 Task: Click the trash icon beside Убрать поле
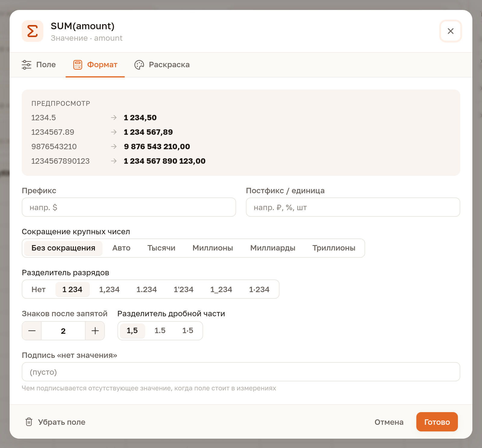click(29, 422)
